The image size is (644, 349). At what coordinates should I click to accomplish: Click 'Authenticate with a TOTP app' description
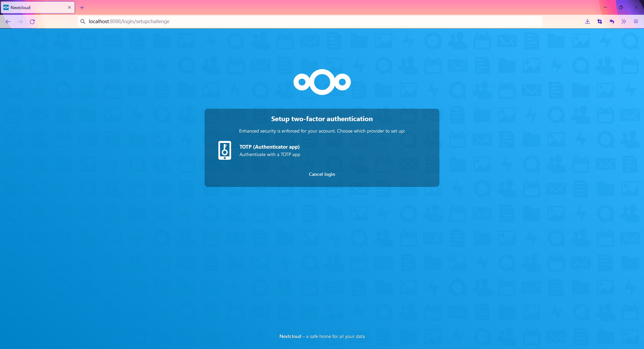pyautogui.click(x=270, y=154)
